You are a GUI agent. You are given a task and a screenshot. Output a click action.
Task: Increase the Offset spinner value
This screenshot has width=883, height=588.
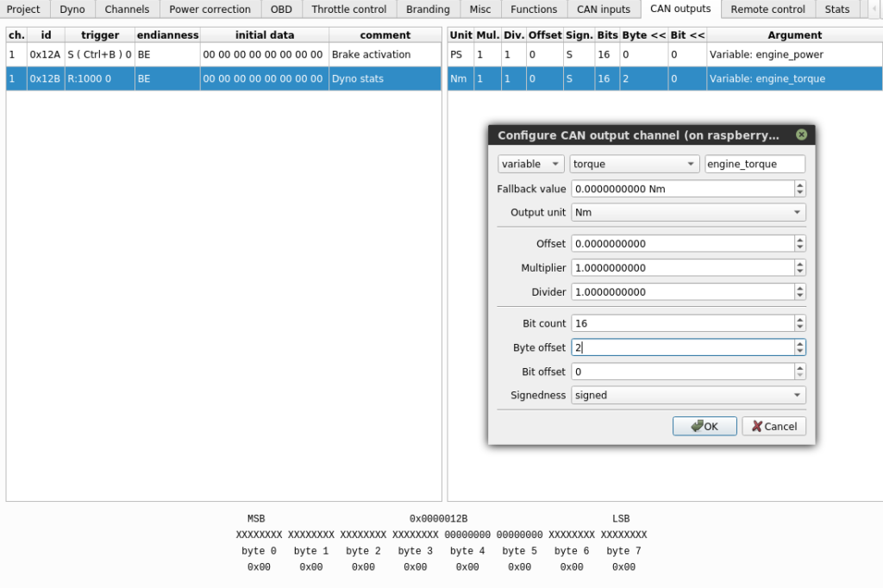click(x=799, y=240)
